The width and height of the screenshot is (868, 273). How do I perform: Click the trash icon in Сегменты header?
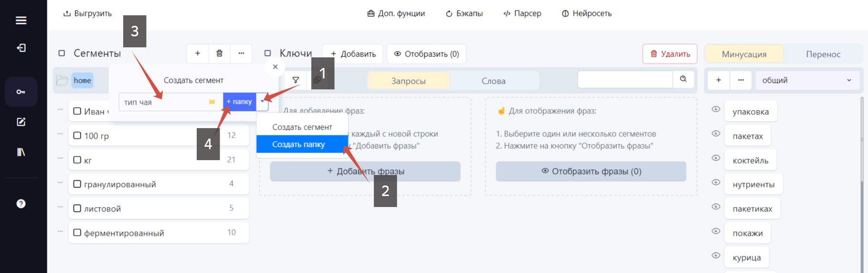pos(220,54)
